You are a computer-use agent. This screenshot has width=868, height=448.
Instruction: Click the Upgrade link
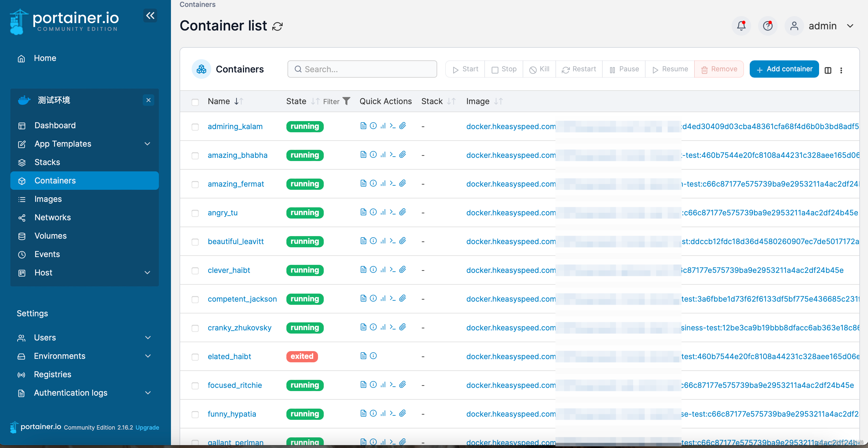click(147, 428)
